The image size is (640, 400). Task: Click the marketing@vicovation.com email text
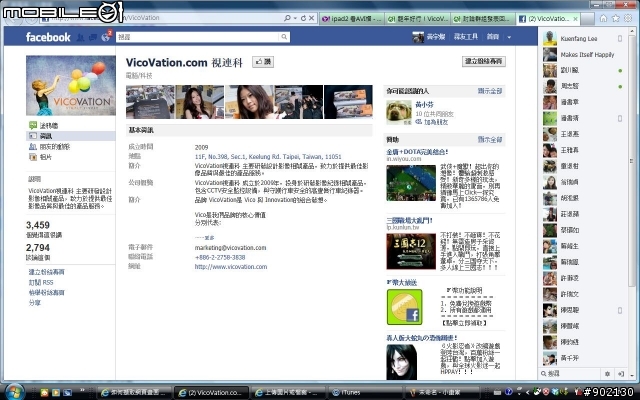[230, 248]
